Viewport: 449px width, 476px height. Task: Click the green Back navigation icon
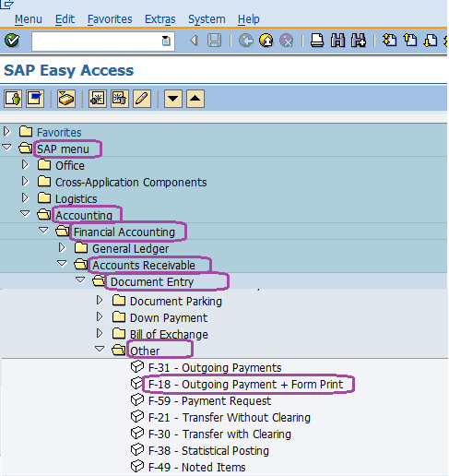click(x=246, y=41)
